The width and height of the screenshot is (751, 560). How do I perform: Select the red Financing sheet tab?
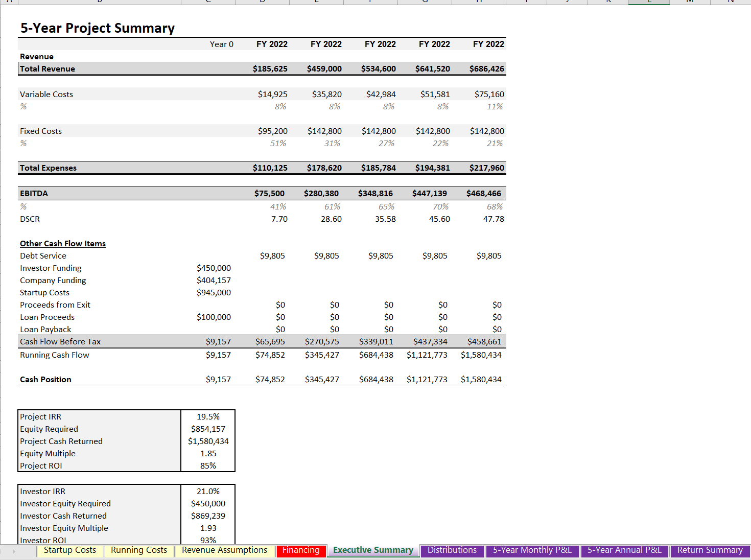[301, 550]
